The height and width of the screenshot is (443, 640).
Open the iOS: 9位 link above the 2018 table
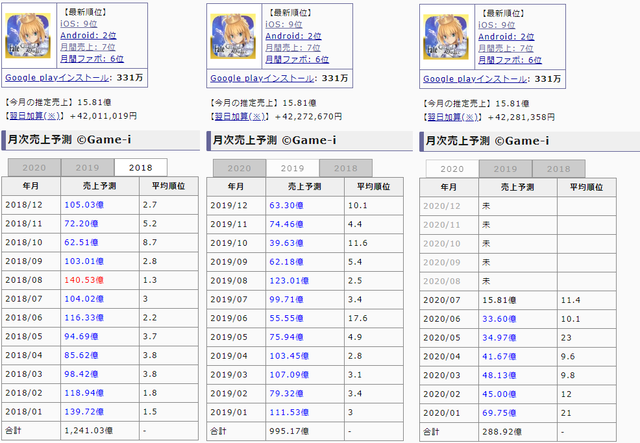click(x=78, y=24)
